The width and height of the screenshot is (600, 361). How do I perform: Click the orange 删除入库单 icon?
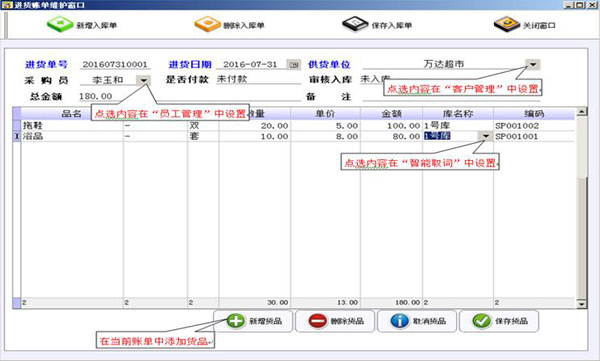(207, 24)
